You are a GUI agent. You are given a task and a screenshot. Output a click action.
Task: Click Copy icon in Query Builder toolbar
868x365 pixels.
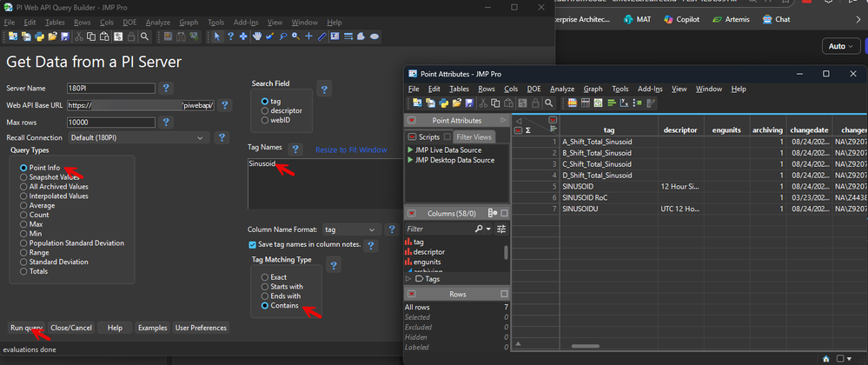(x=91, y=36)
